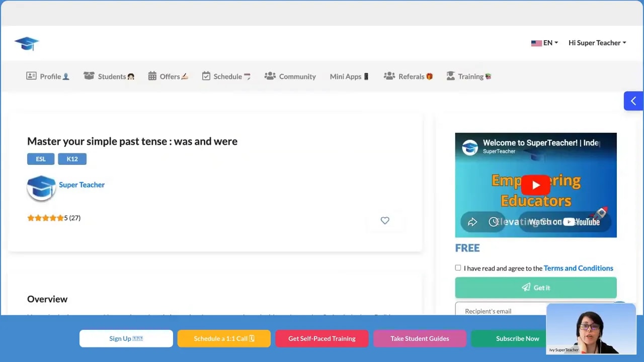644x362 pixels.
Task: Click the Referals people icon
Action: click(389, 76)
